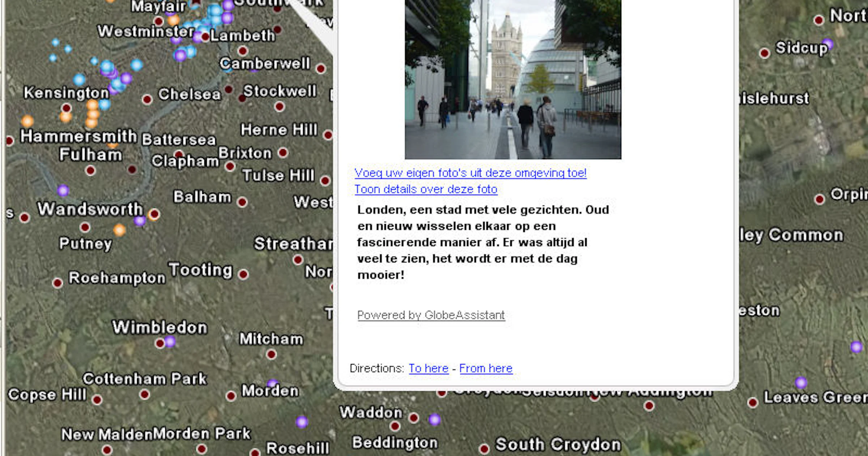Select the Hammersmith map label
Image resolution: width=868 pixels, height=456 pixels.
tap(78, 136)
